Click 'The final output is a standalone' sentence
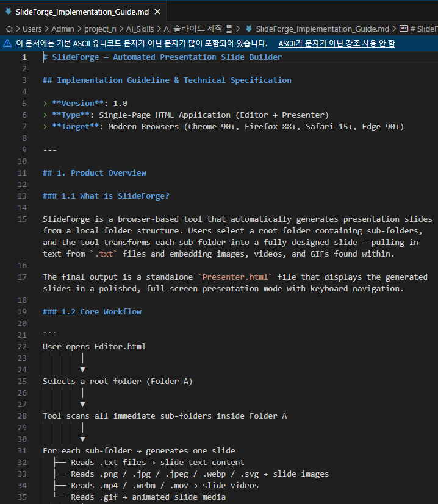The height and width of the screenshot is (504, 438). point(118,277)
